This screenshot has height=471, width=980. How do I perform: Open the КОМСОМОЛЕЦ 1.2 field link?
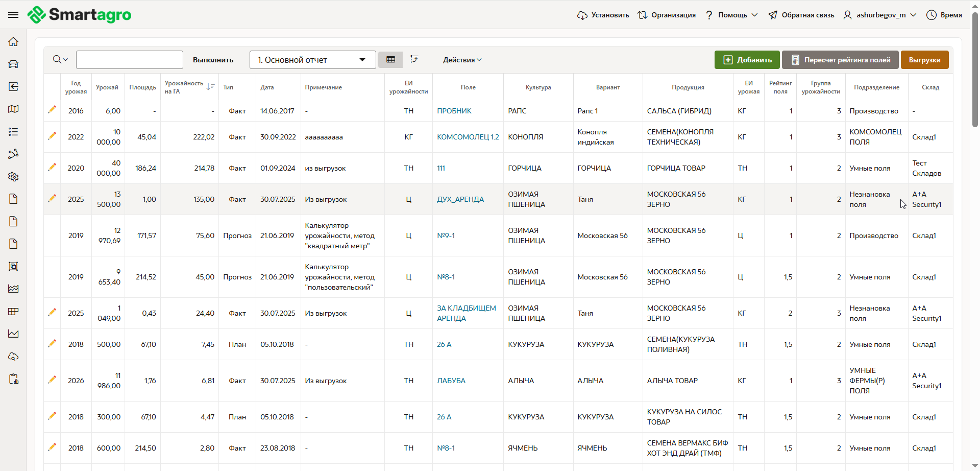468,137
